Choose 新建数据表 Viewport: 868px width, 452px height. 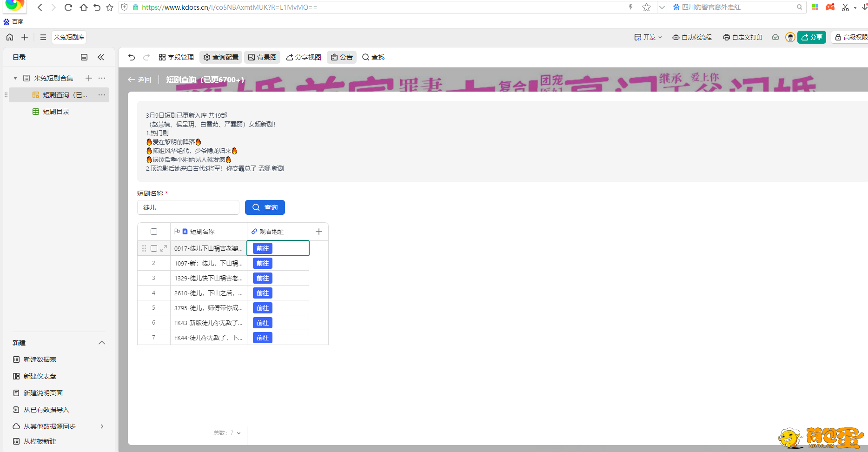[x=35, y=359]
